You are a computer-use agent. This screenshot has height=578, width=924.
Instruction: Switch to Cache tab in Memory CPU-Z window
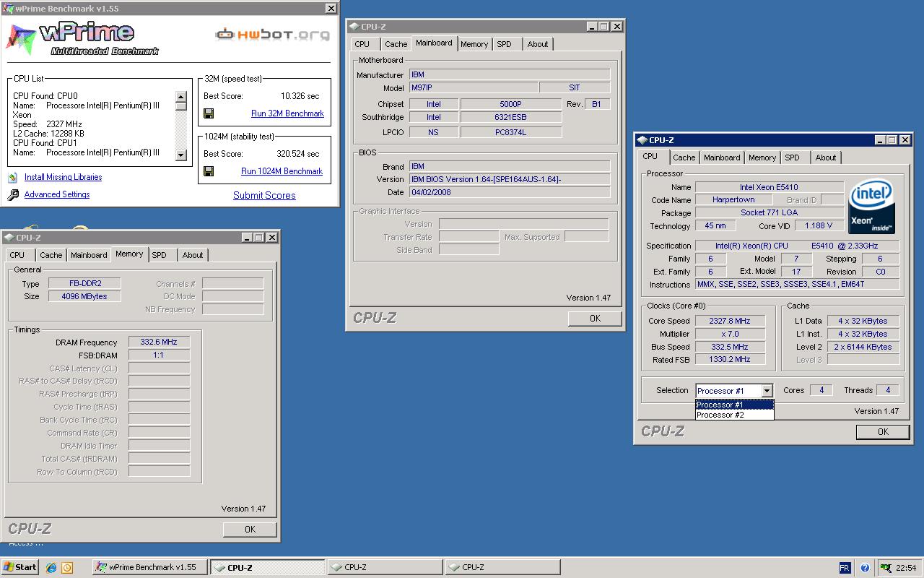(51, 255)
